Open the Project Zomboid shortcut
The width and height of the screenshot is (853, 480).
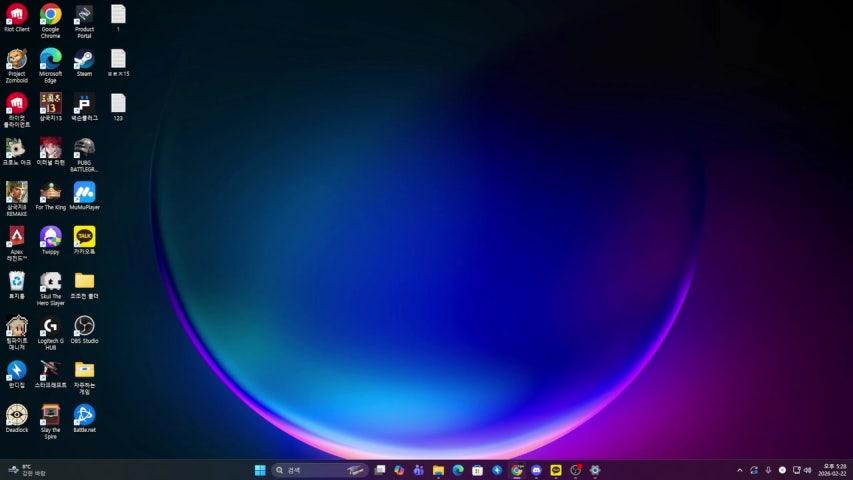(17, 59)
